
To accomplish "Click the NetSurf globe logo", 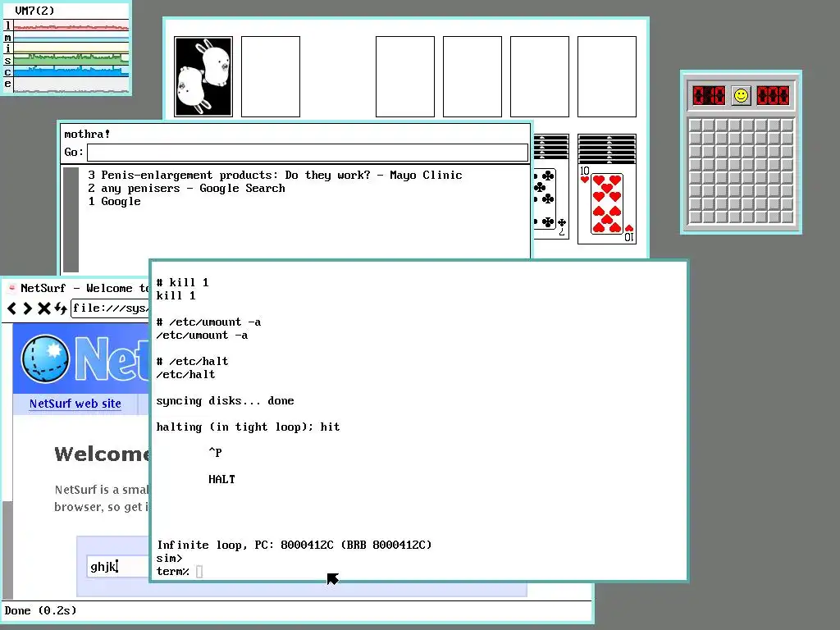I will point(46,358).
